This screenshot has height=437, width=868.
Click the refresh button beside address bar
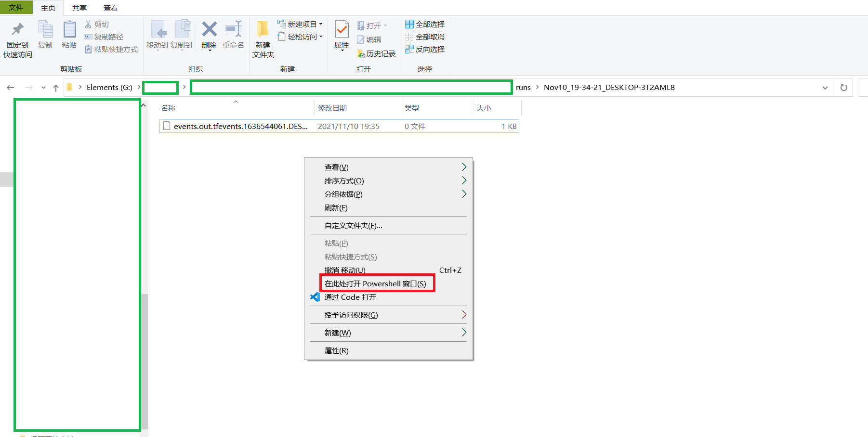(x=844, y=88)
